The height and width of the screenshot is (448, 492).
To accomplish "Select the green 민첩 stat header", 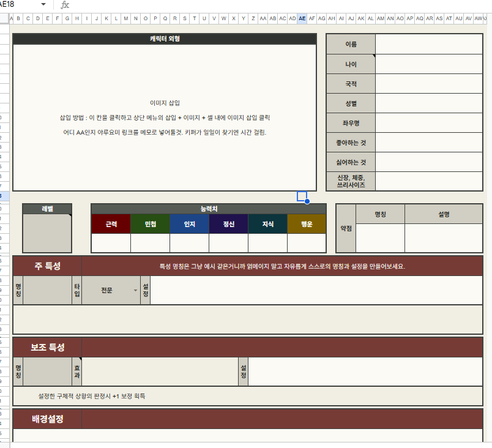I will [x=151, y=224].
